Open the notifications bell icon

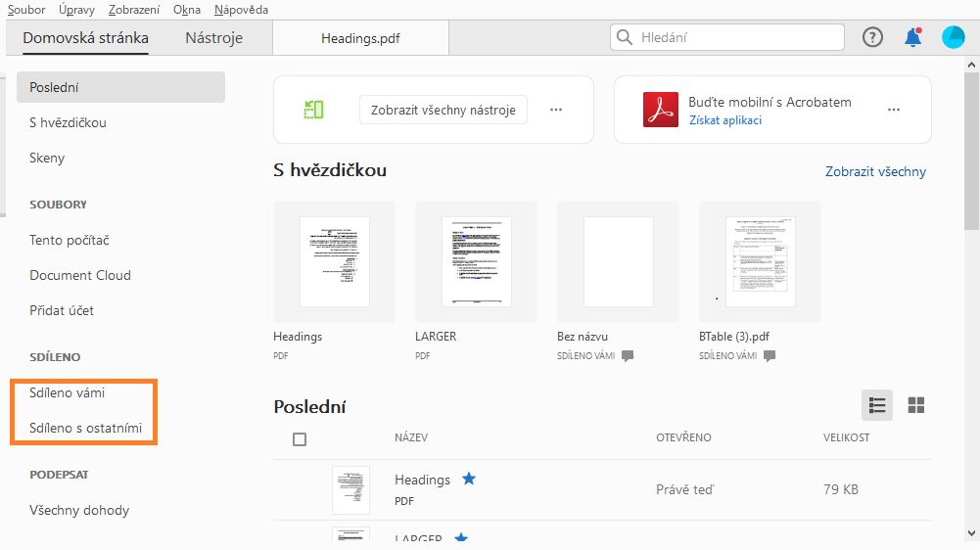pyautogui.click(x=913, y=37)
